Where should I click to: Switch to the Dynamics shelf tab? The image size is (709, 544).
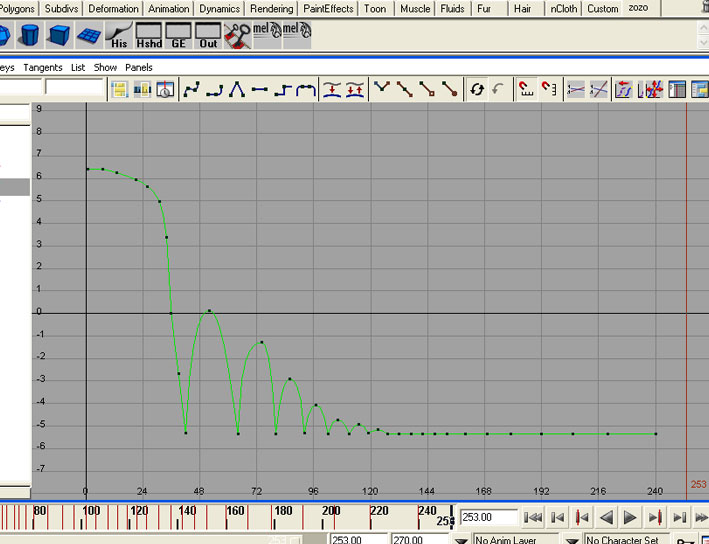tap(219, 9)
